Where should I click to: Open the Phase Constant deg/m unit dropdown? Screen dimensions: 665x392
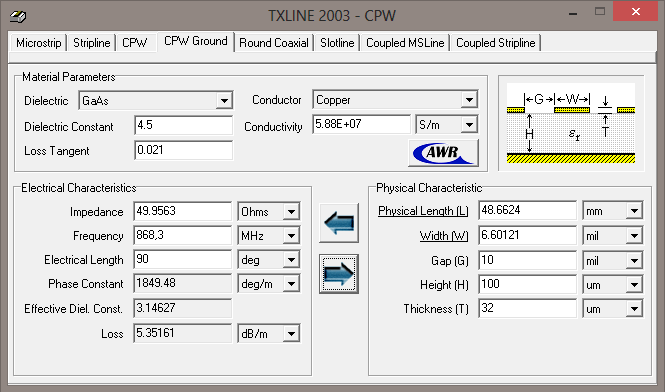(291, 284)
